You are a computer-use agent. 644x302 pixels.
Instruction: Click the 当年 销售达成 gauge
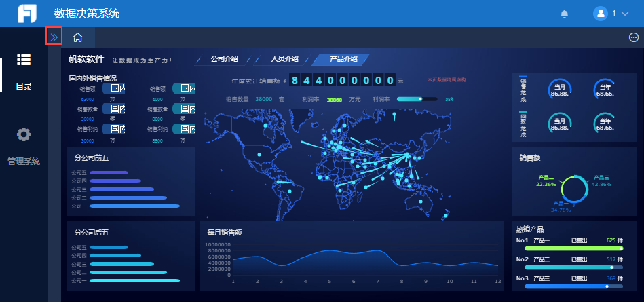[x=605, y=90]
